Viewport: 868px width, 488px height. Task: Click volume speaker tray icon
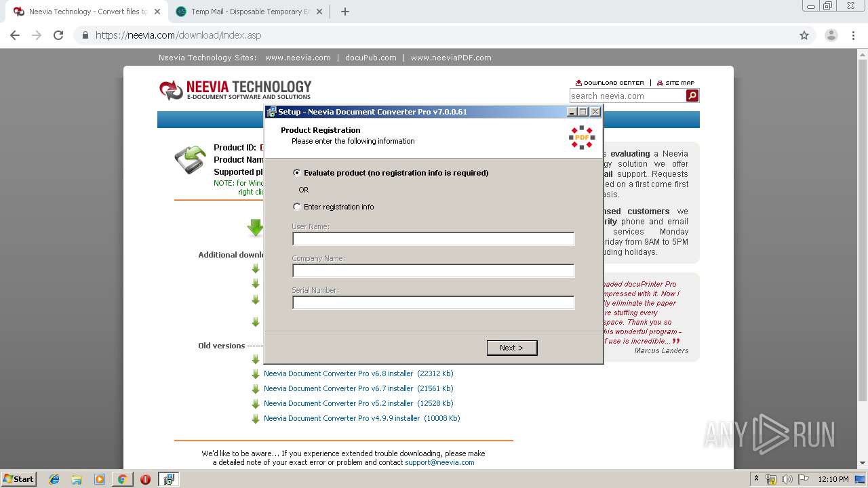click(787, 479)
